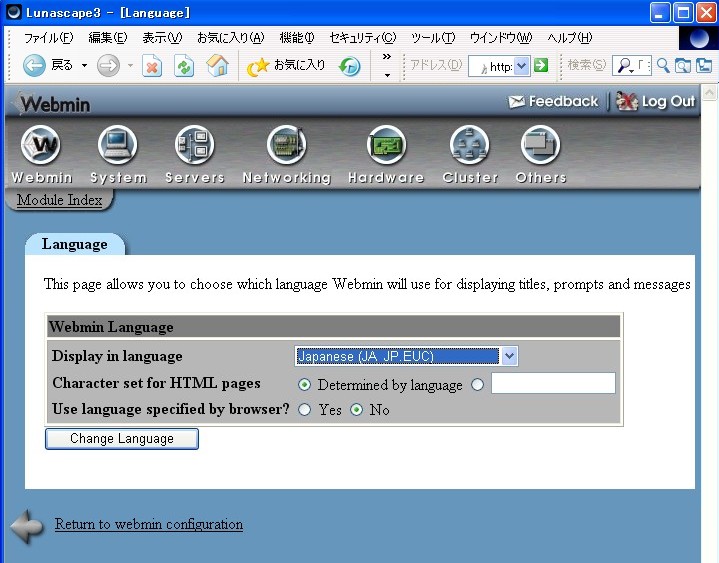
Task: Expand the toolbar overflow chevron
Action: point(387,57)
